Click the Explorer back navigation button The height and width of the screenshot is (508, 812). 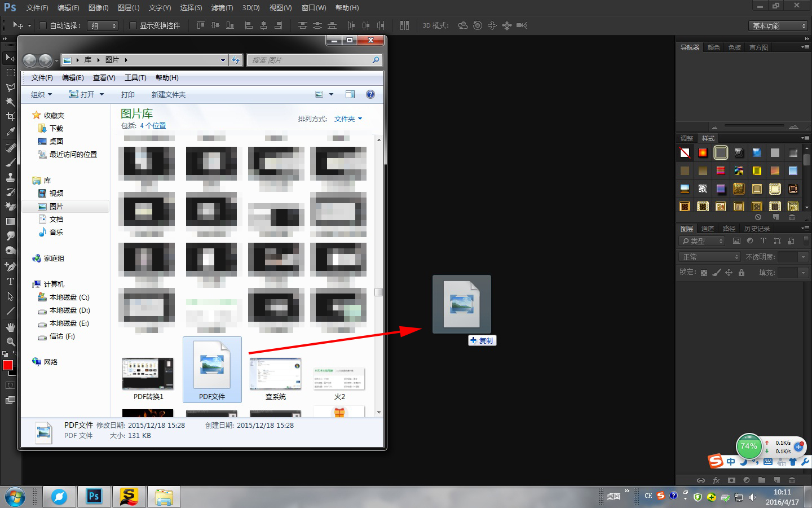pos(30,60)
